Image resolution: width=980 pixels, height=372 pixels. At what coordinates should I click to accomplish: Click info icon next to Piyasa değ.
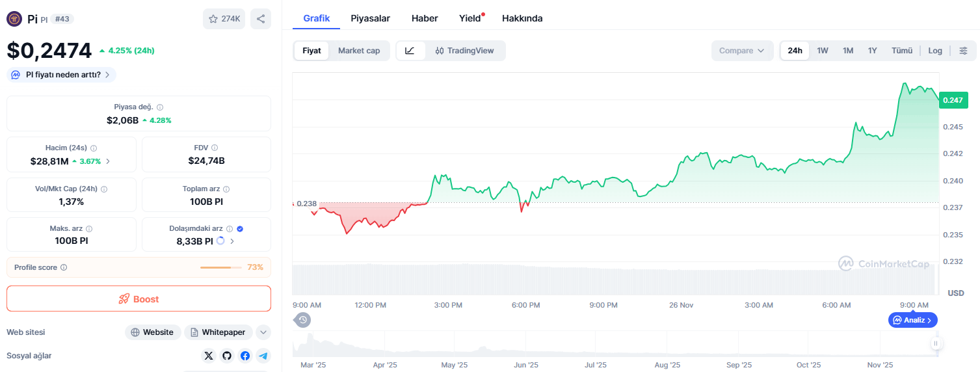tap(160, 107)
